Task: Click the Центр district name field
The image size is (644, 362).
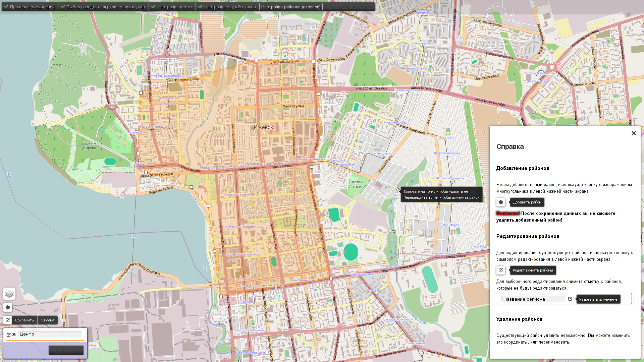Action: (49, 334)
